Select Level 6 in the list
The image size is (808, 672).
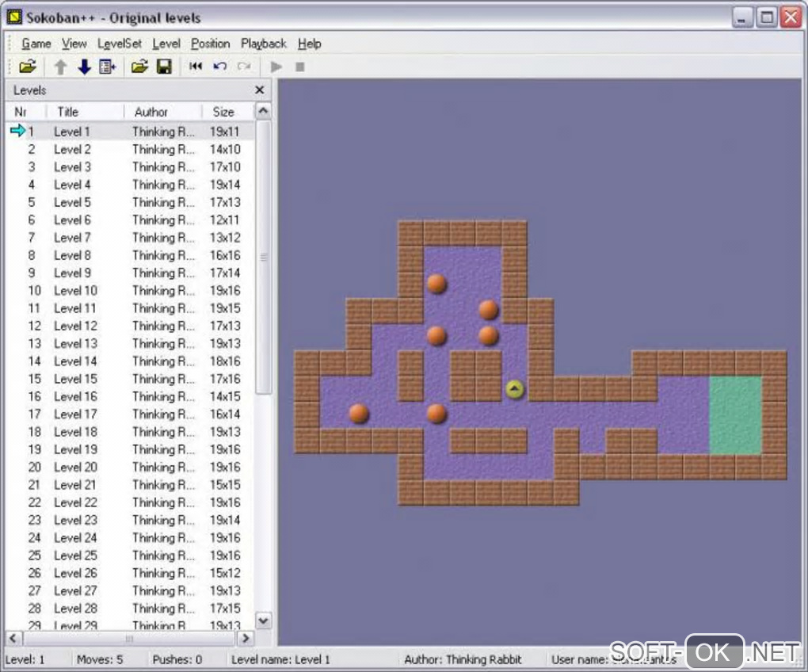point(131,220)
